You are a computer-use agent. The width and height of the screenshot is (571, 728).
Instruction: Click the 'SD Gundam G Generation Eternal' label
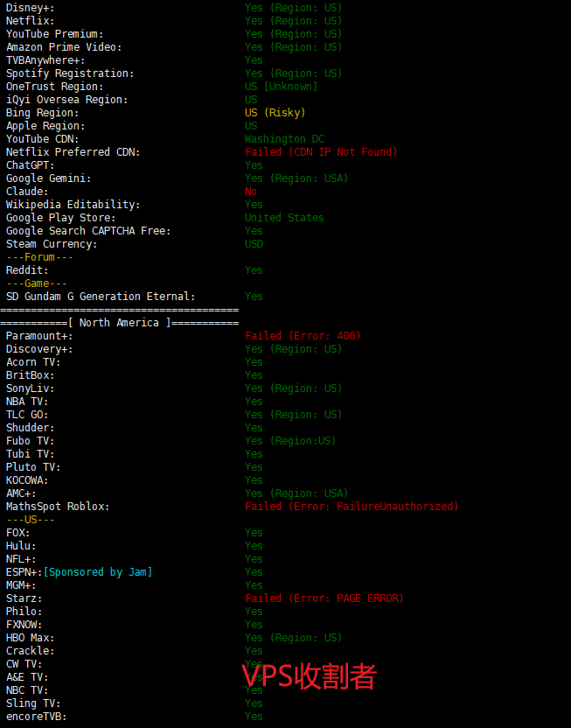pyautogui.click(x=101, y=297)
